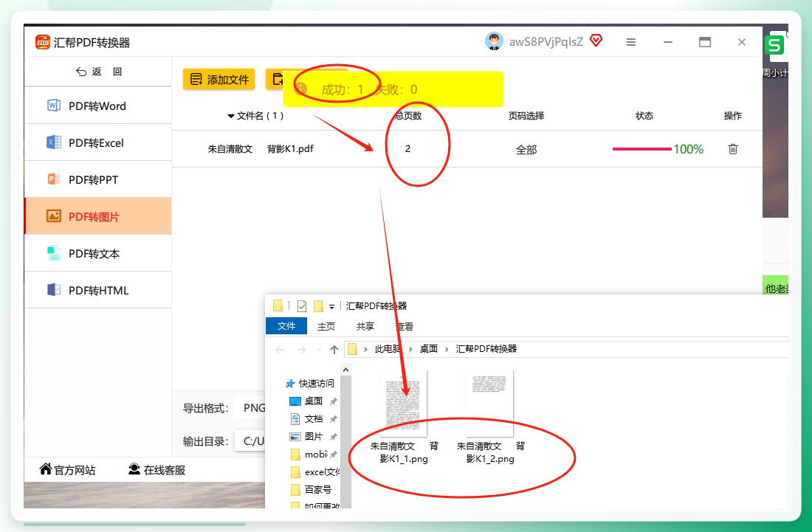Switch to the 共享 ribbon tab
The image size is (812, 532).
[365, 327]
